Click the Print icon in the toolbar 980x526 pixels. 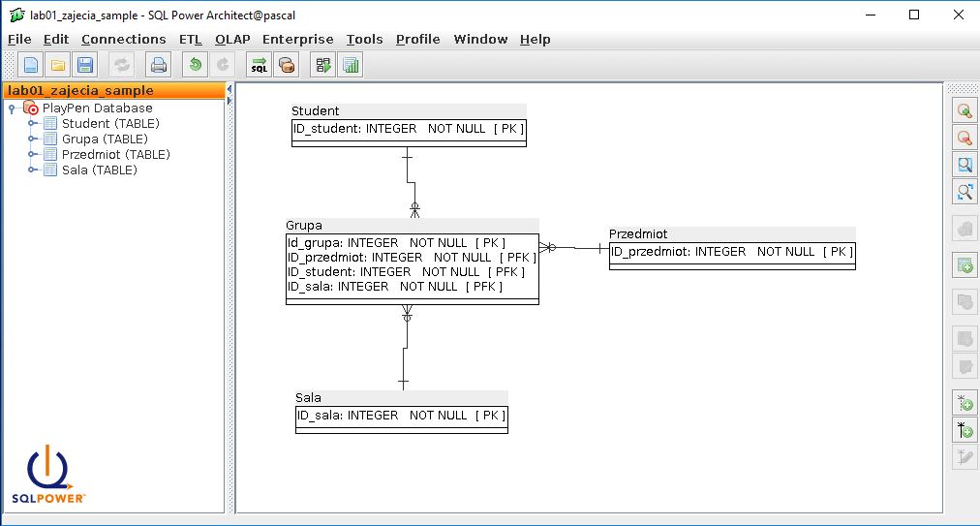[158, 66]
